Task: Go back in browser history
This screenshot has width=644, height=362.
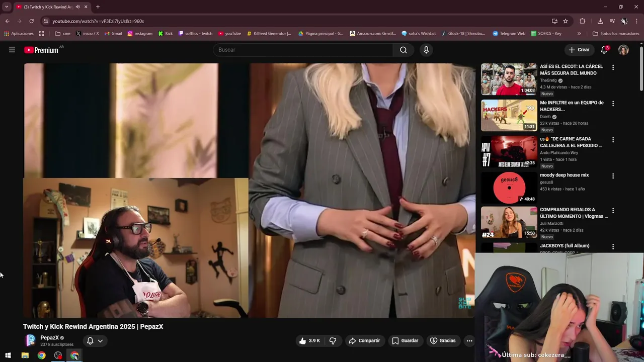Action: tap(7, 21)
